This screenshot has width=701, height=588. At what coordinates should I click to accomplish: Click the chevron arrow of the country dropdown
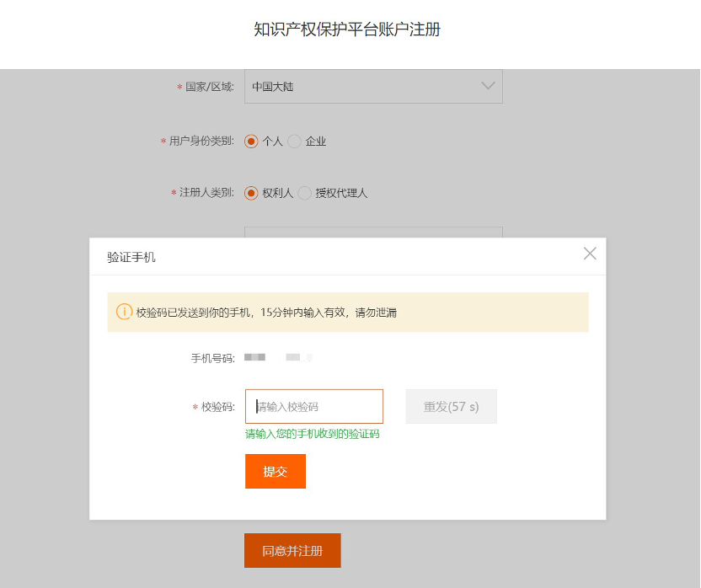(x=488, y=85)
